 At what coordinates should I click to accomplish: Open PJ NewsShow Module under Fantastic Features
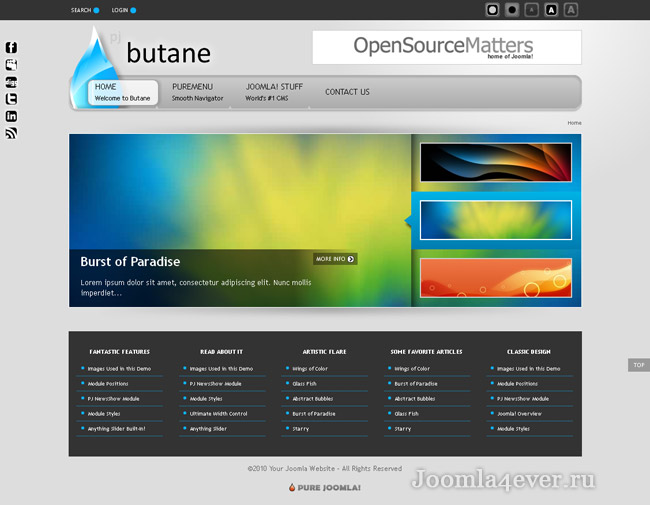113,398
